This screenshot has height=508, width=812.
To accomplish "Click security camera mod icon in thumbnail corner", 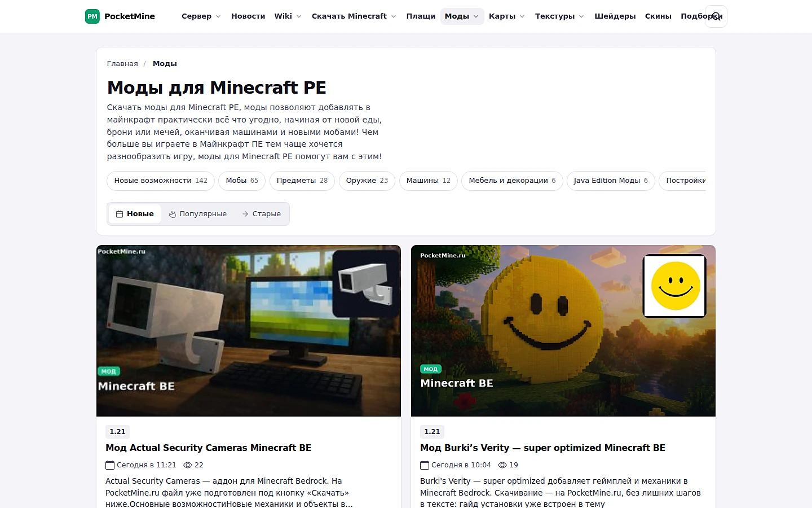I will click(366, 284).
